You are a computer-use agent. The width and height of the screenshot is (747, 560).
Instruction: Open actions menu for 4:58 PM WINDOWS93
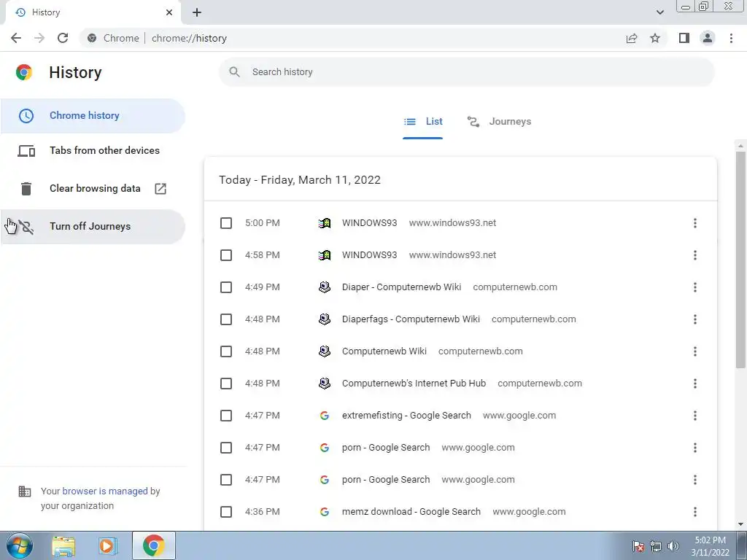pos(695,255)
